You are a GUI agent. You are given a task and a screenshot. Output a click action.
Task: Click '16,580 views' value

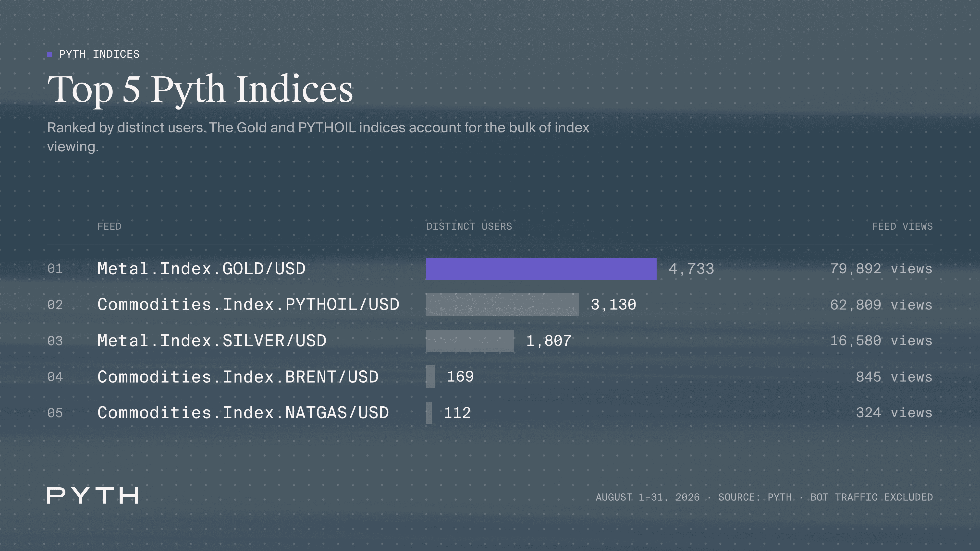tap(882, 341)
